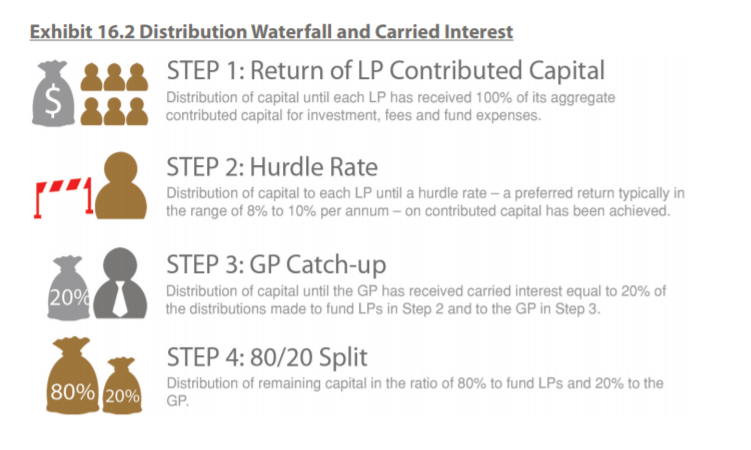The height and width of the screenshot is (450, 751).
Task: Select the gray person wearing a tie icon
Action: click(x=123, y=281)
